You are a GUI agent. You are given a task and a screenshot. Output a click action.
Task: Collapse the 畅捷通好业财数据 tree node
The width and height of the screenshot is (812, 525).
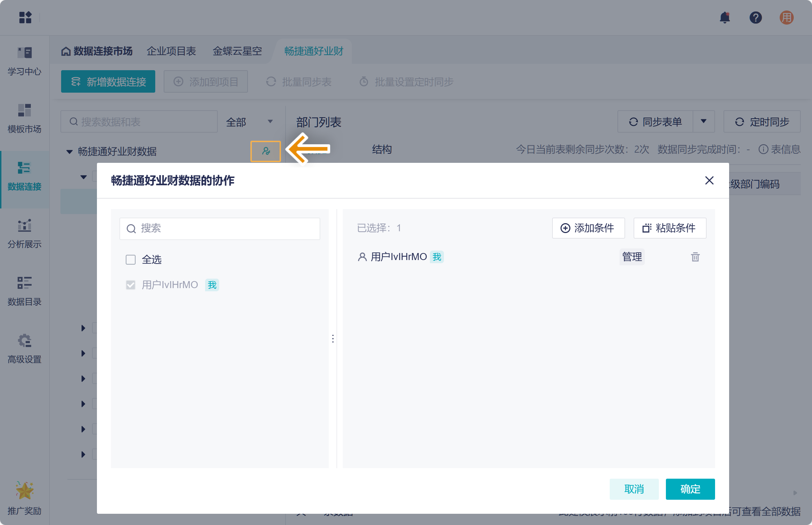[70, 152]
